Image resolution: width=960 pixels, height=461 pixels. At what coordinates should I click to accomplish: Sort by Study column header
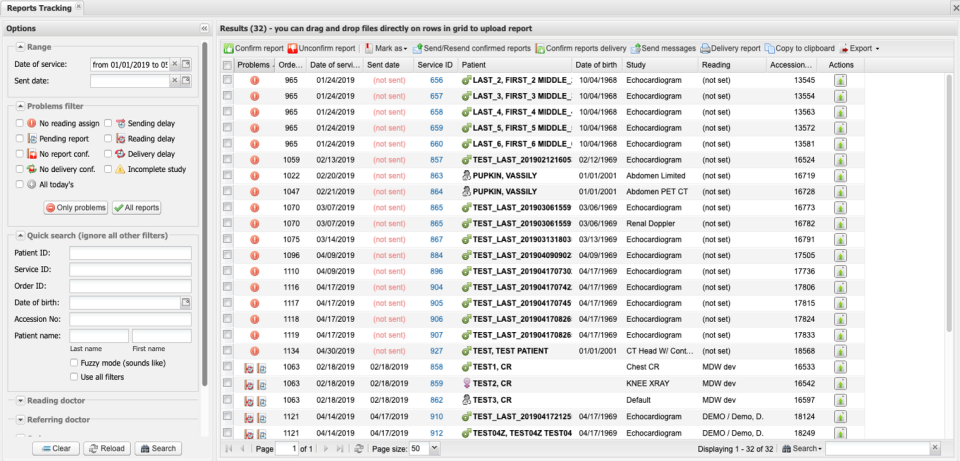tap(660, 65)
